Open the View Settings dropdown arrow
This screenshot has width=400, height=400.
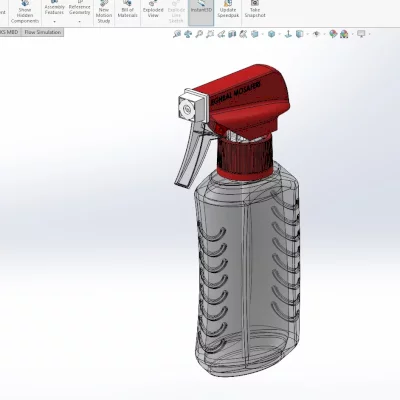pyautogui.click(x=370, y=34)
